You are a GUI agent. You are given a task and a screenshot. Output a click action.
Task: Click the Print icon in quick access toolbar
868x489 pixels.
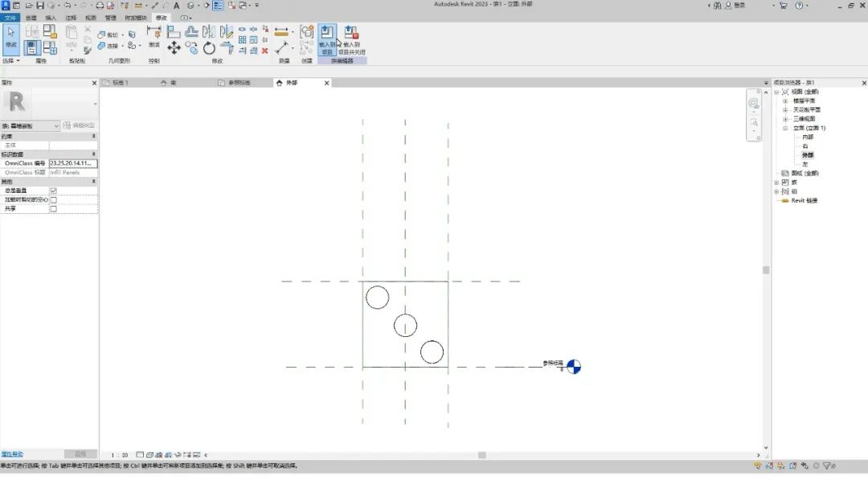click(x=100, y=6)
